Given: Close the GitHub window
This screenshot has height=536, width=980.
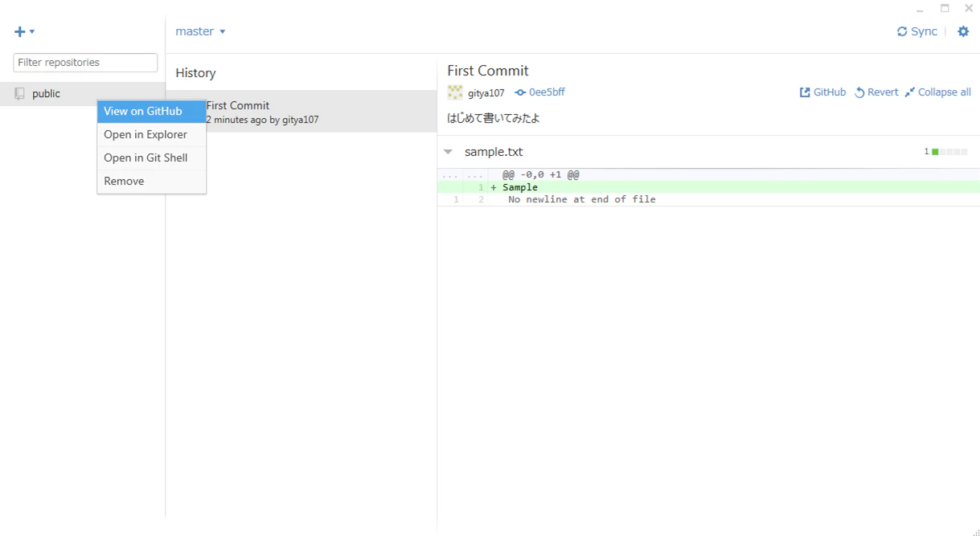Looking at the screenshot, I should coord(969,9).
